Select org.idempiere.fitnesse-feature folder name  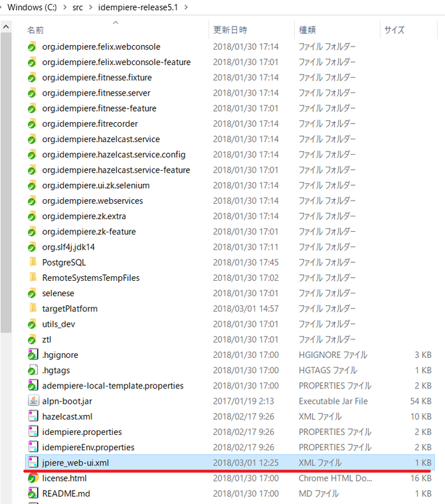tap(99, 108)
